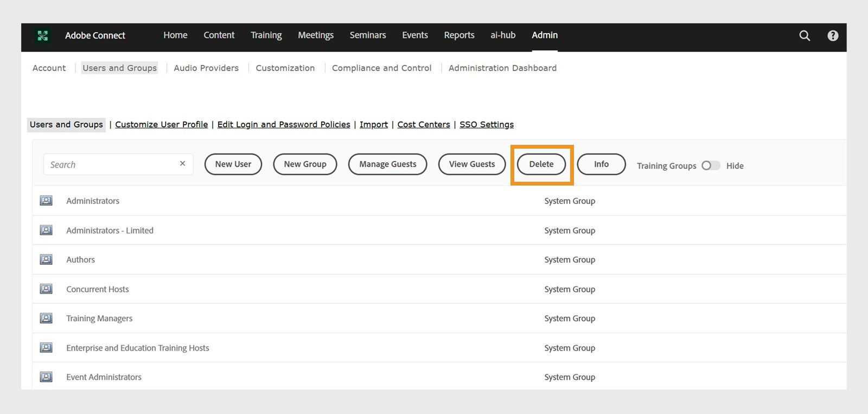
Task: Select the Administrators row name
Action: tap(93, 201)
